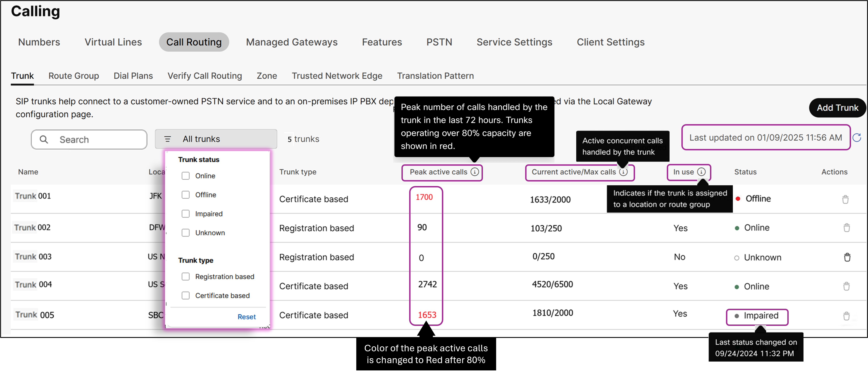Delete Trunk 001 using its trash icon

(846, 199)
